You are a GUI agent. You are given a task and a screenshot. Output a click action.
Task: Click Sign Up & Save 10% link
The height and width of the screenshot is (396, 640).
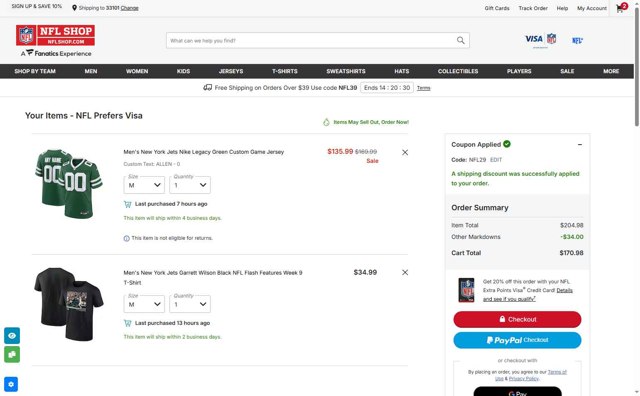[x=37, y=6]
